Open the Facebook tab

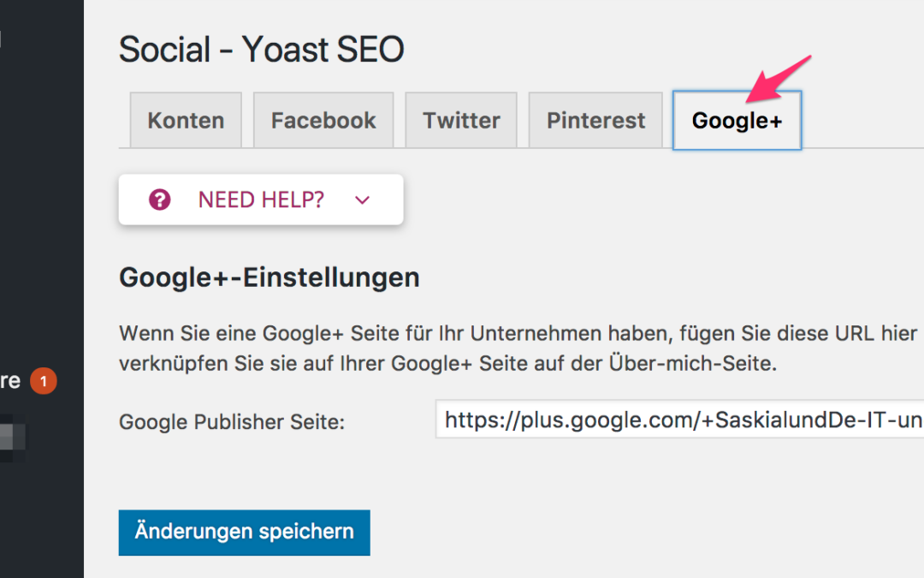pos(323,121)
